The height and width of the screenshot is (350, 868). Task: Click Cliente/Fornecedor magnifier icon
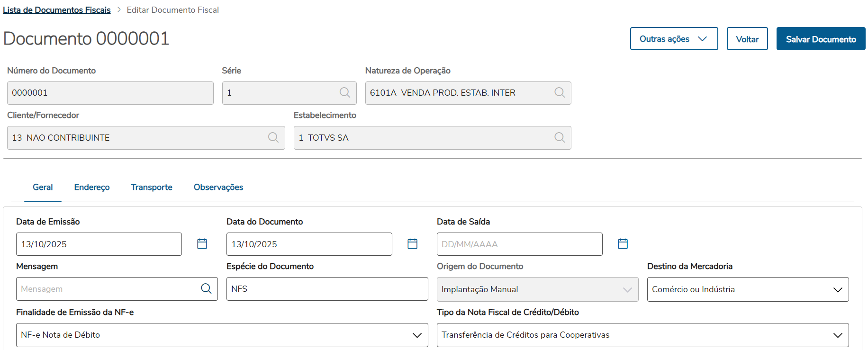pyautogui.click(x=273, y=138)
